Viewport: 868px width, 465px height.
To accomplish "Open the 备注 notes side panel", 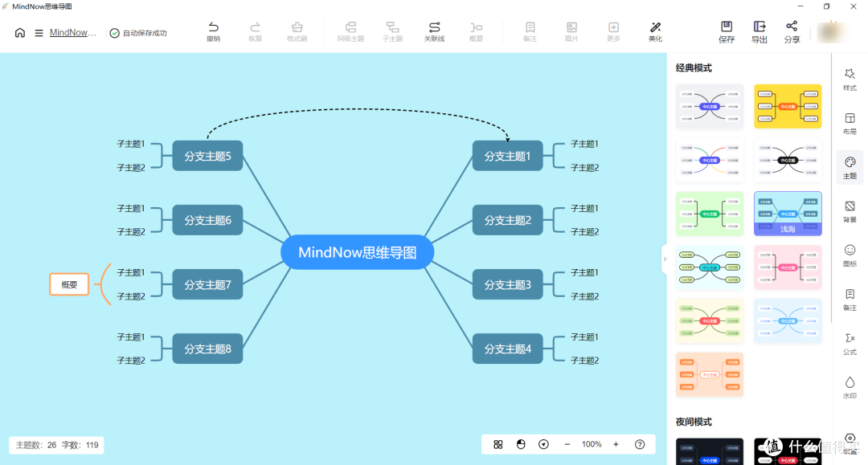I will tap(850, 300).
